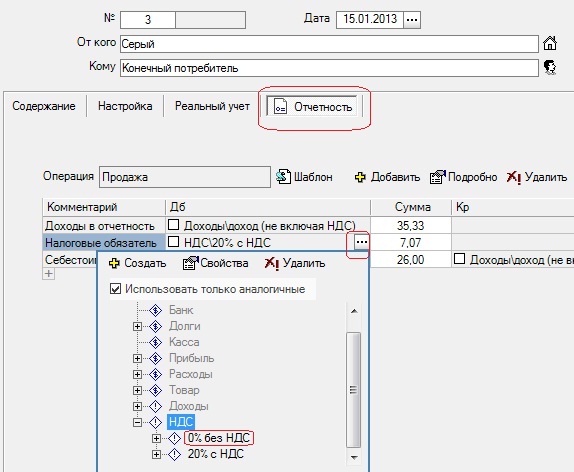574x472 pixels.
Task: Click the house icon beside От кого field
Action: pyautogui.click(x=549, y=44)
